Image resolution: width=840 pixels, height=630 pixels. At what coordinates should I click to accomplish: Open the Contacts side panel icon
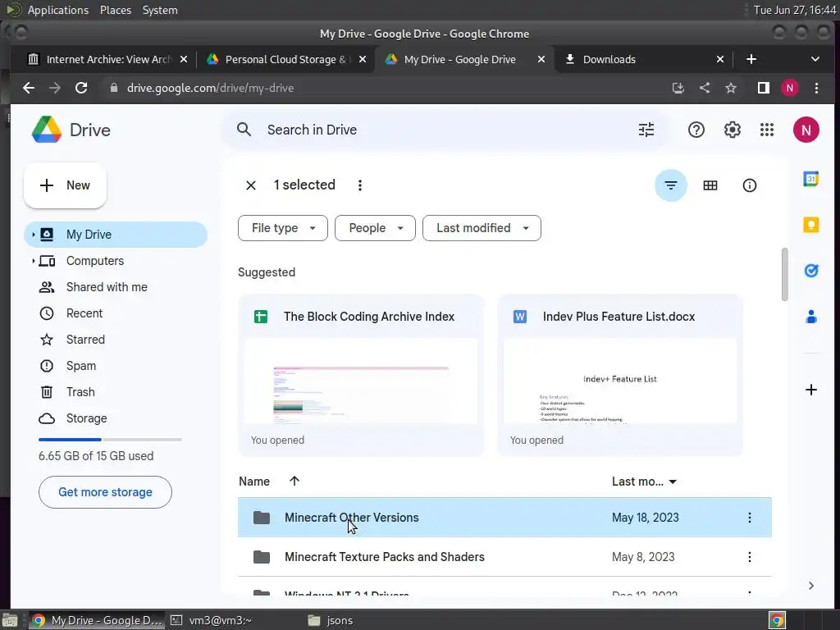pyautogui.click(x=810, y=317)
